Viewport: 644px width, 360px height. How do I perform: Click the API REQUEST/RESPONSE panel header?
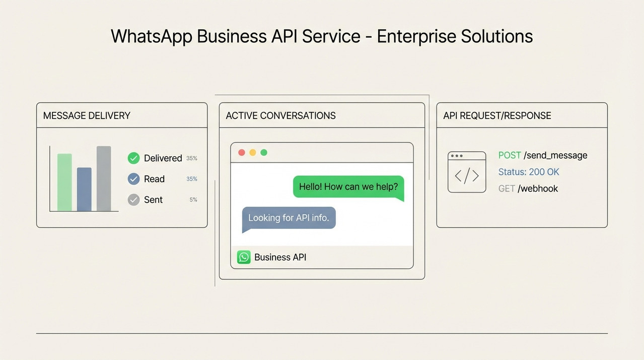coord(522,115)
